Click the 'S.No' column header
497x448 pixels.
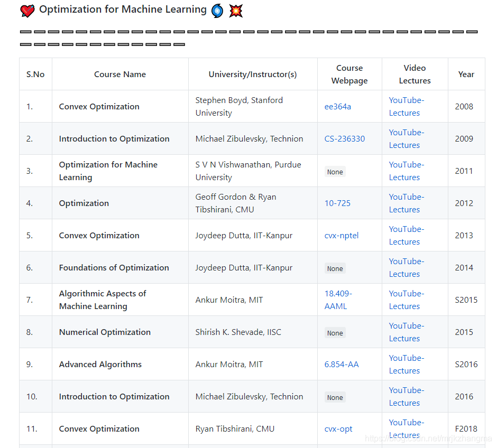pyautogui.click(x=35, y=74)
